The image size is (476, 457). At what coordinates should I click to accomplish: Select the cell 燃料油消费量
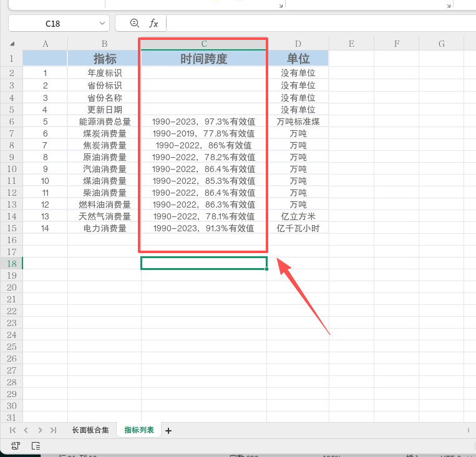pos(104,204)
